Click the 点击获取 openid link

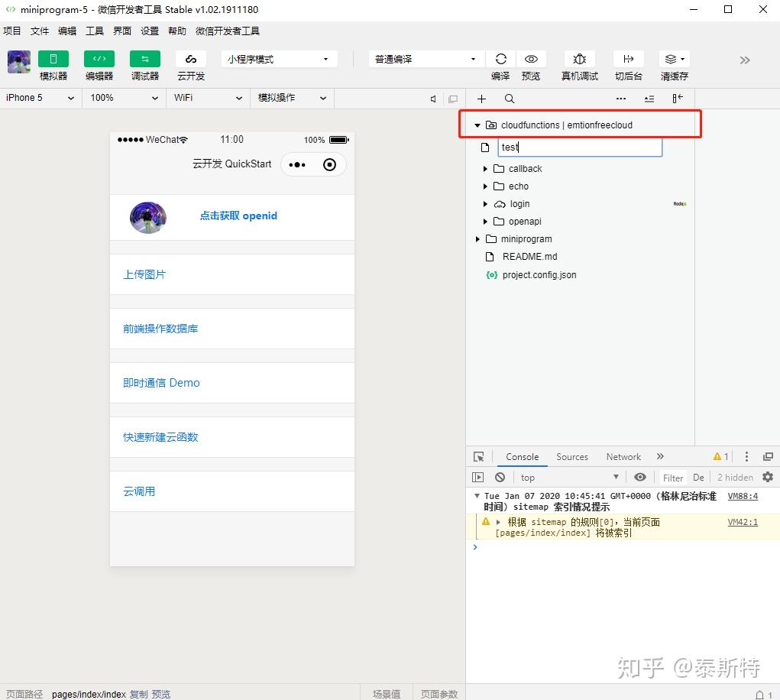(x=238, y=216)
